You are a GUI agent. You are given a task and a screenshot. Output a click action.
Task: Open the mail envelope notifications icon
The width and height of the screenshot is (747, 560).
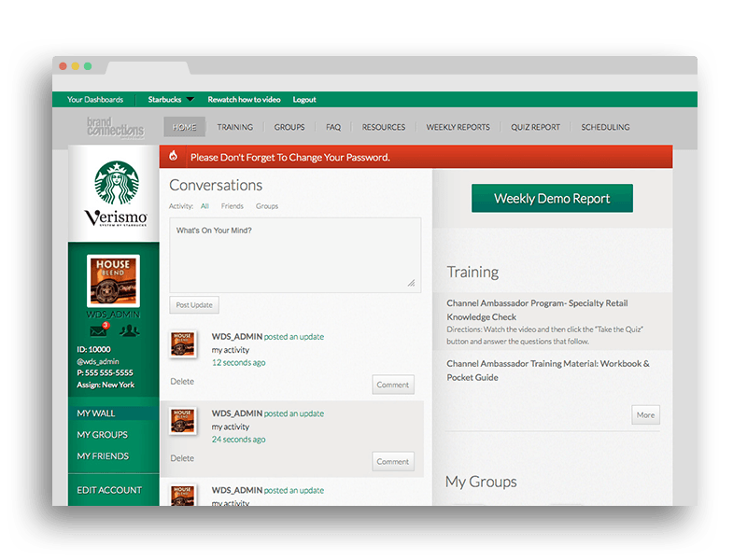click(99, 329)
